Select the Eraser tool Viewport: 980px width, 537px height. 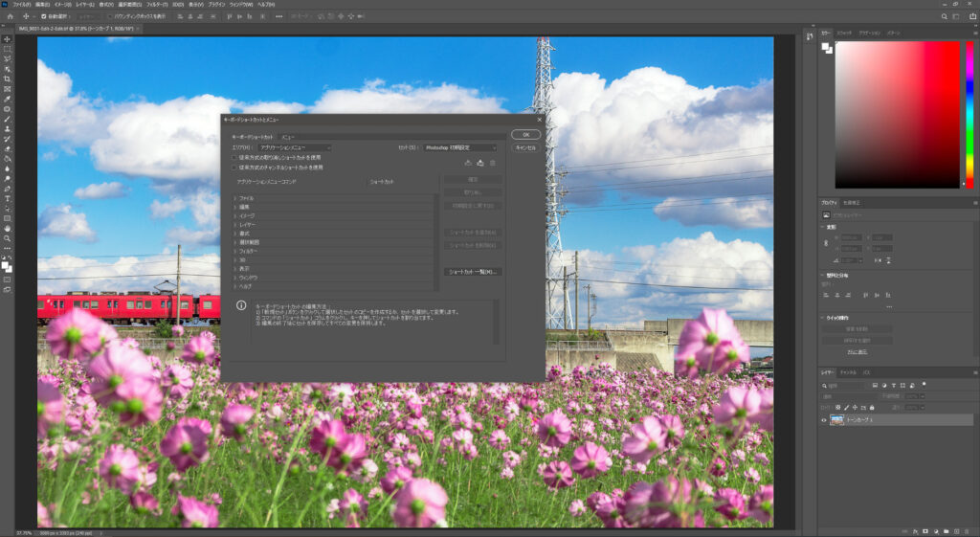[x=7, y=148]
